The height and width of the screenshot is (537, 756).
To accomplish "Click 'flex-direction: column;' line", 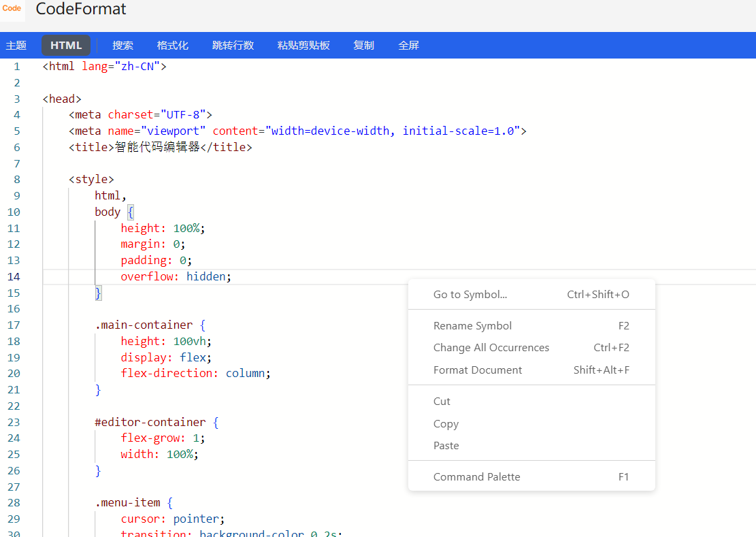I will [196, 374].
